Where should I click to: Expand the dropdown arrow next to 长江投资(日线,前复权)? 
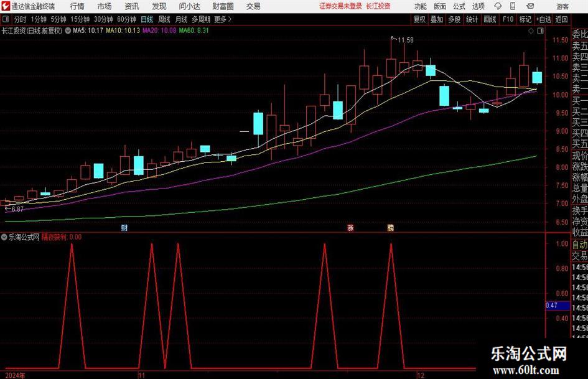point(68,30)
